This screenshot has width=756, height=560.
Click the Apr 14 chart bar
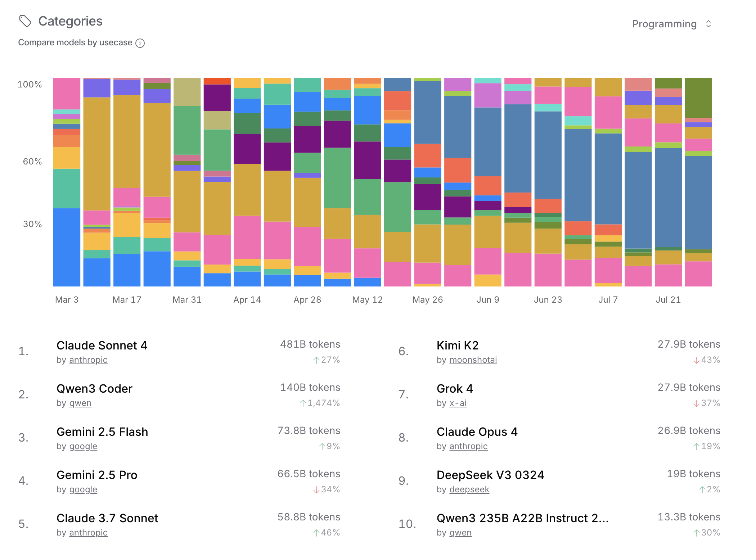[247, 182]
